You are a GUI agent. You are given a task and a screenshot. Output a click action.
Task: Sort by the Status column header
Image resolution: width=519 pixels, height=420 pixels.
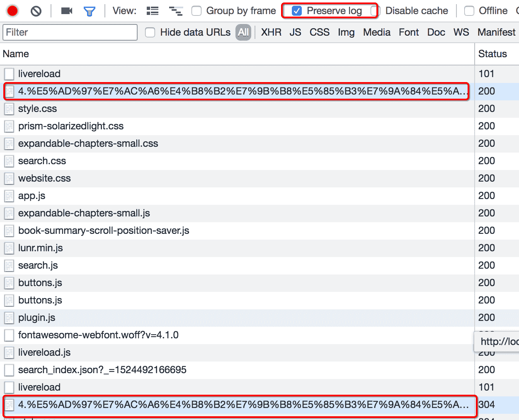tap(492, 54)
